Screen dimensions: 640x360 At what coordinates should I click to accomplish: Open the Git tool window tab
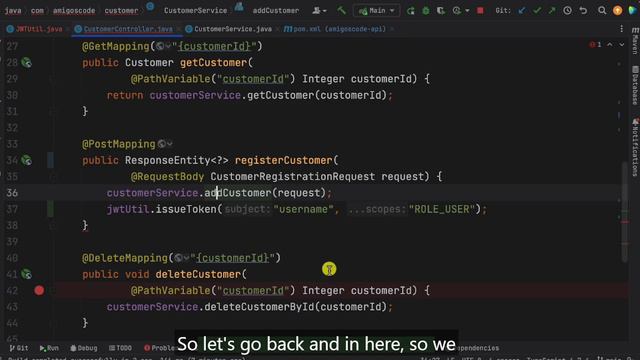tap(19, 348)
